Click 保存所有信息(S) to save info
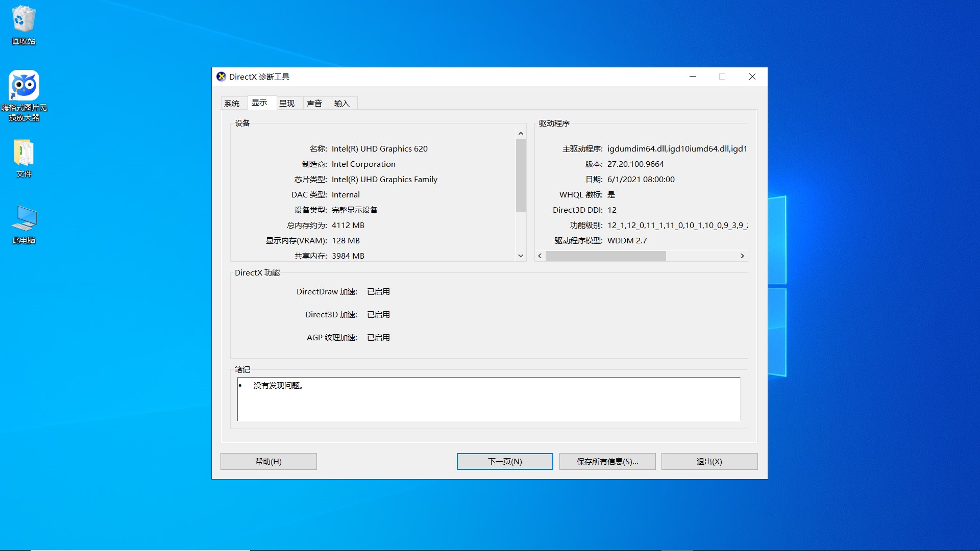The height and width of the screenshot is (551, 980). [x=607, y=461]
